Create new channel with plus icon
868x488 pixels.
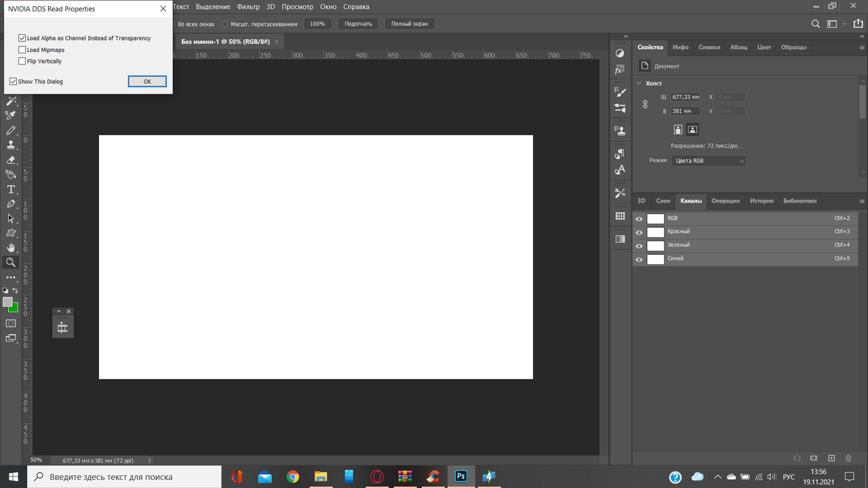(831, 459)
